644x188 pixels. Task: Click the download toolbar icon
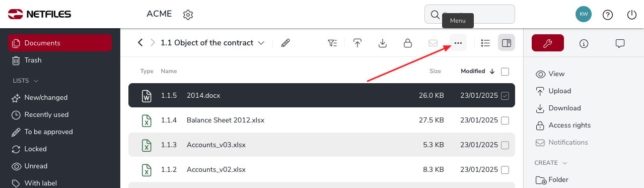pyautogui.click(x=383, y=43)
